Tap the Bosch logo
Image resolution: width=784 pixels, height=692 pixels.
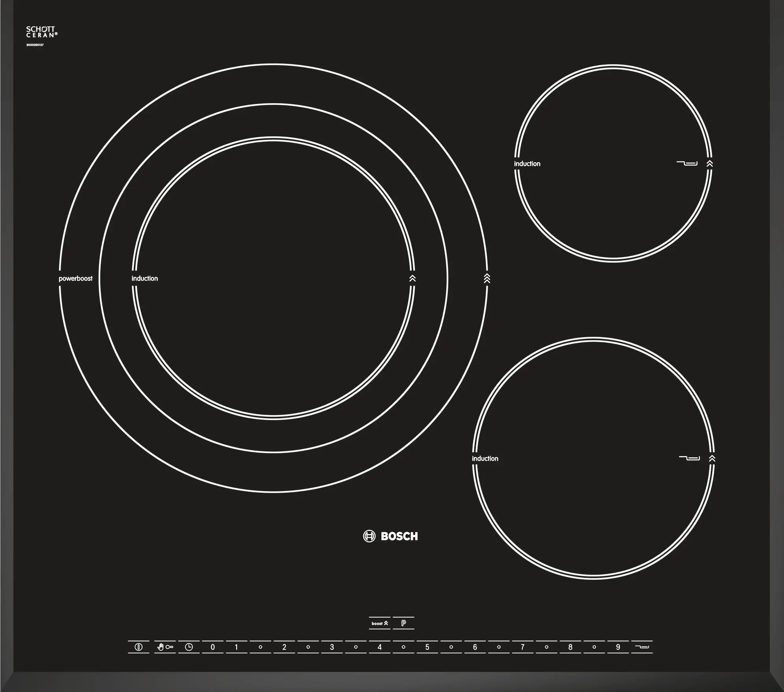pos(390,536)
